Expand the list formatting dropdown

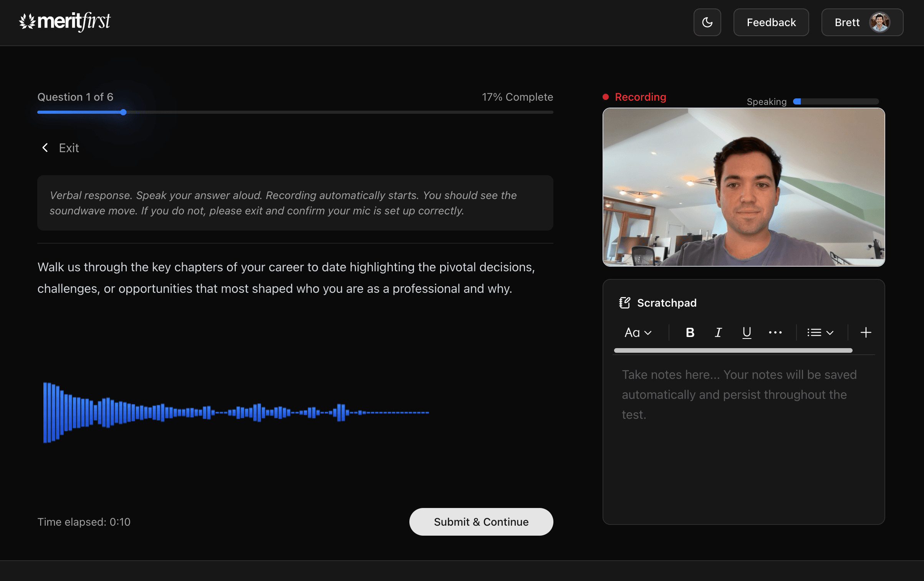pos(820,332)
